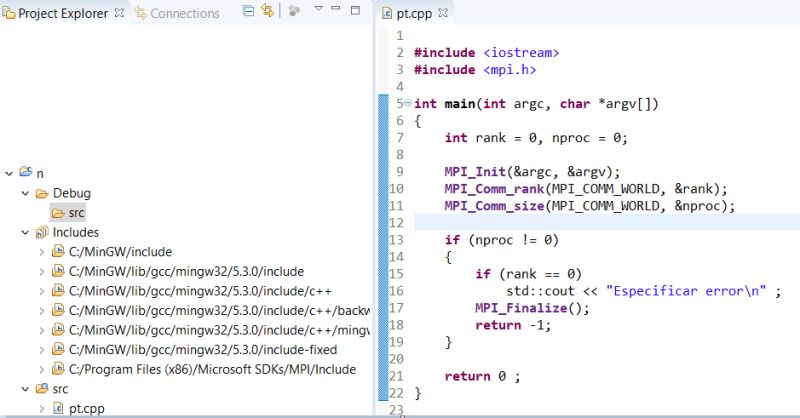Image resolution: width=800 pixels, height=418 pixels.
Task: Expand pt.cpp file in the tree
Action: (42, 409)
